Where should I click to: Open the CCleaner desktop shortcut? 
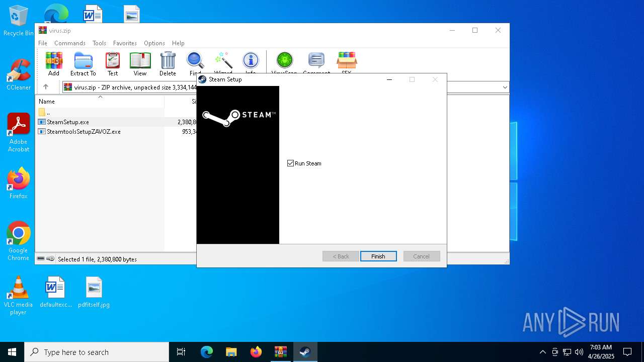point(18,75)
